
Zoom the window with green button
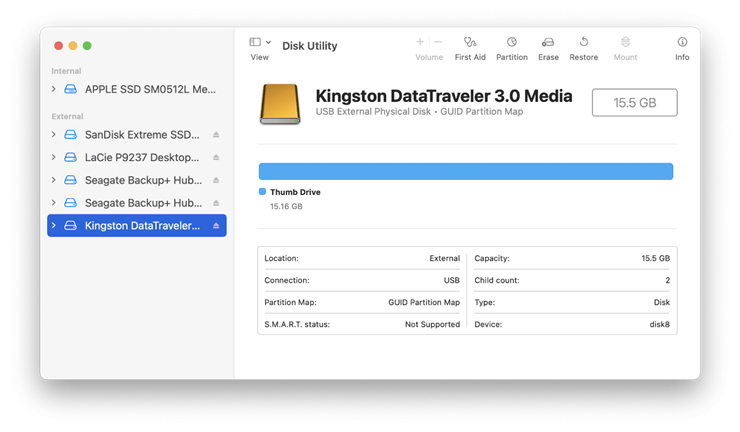click(87, 46)
